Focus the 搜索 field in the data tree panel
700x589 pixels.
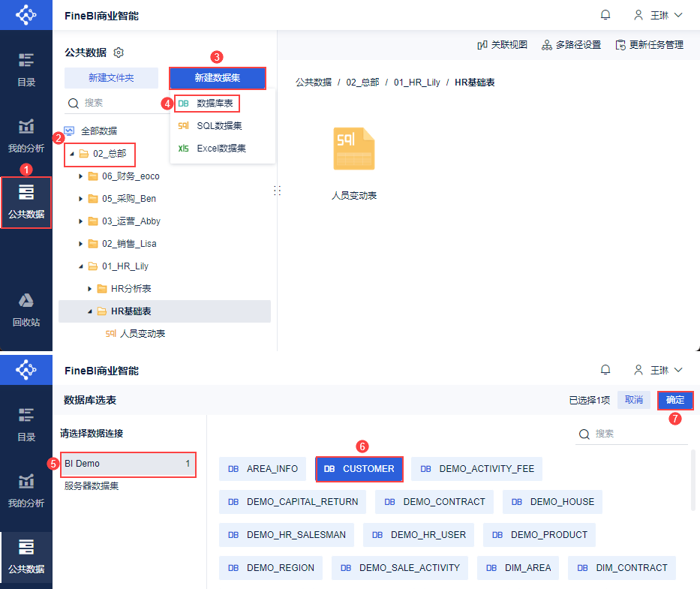tap(119, 103)
